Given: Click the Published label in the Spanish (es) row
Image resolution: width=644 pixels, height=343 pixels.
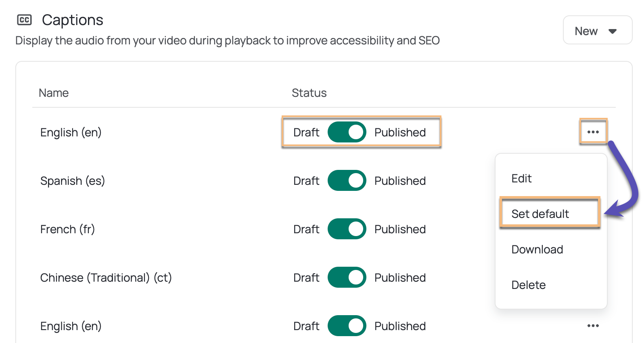Looking at the screenshot, I should coord(400,181).
